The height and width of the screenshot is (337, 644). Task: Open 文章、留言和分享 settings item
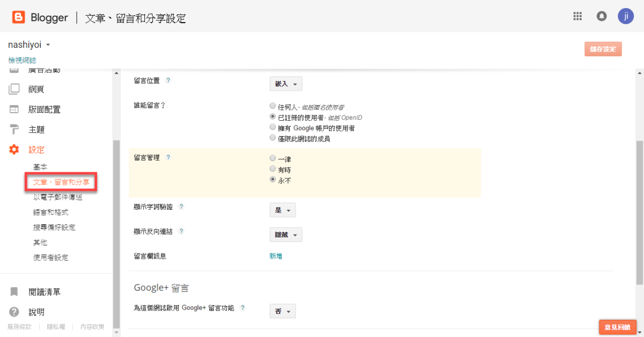pos(61,182)
